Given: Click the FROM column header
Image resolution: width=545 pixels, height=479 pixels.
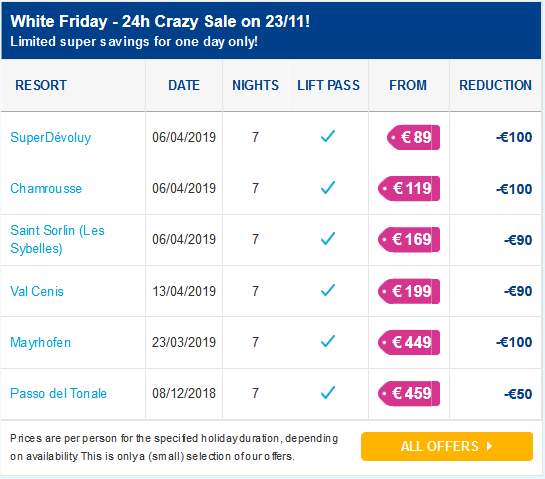Looking at the screenshot, I should point(408,85).
